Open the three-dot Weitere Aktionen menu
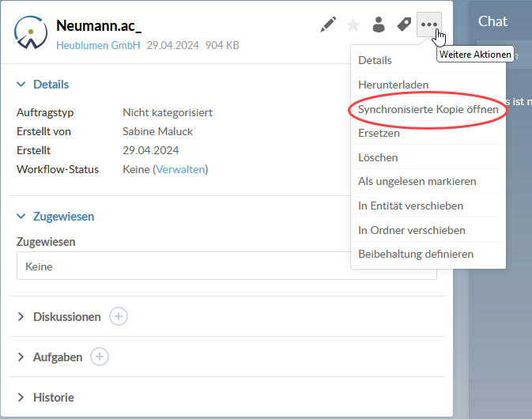The image size is (532, 419). click(x=429, y=25)
